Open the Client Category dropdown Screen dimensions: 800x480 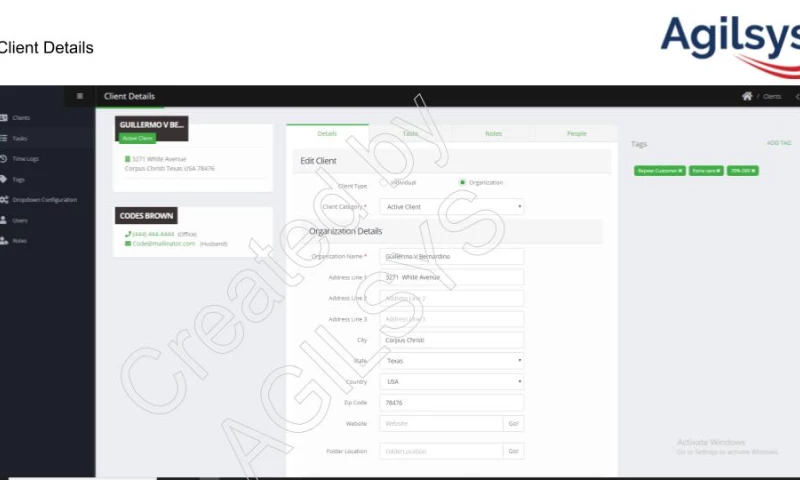[452, 207]
